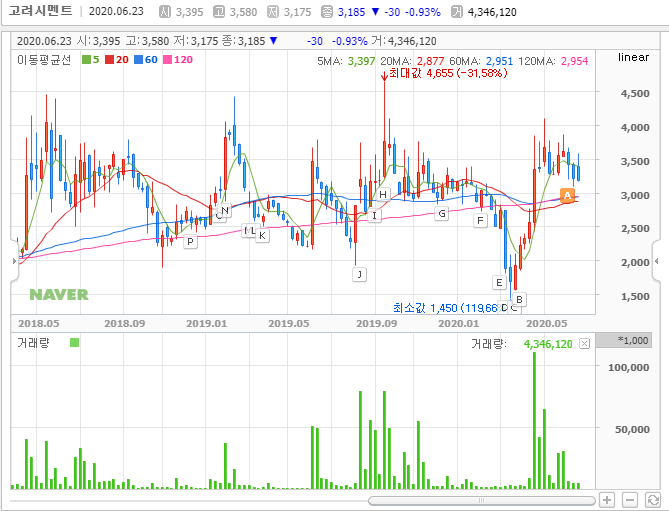Click the closing price 종 icon
669x511 pixels.
pos(326,12)
